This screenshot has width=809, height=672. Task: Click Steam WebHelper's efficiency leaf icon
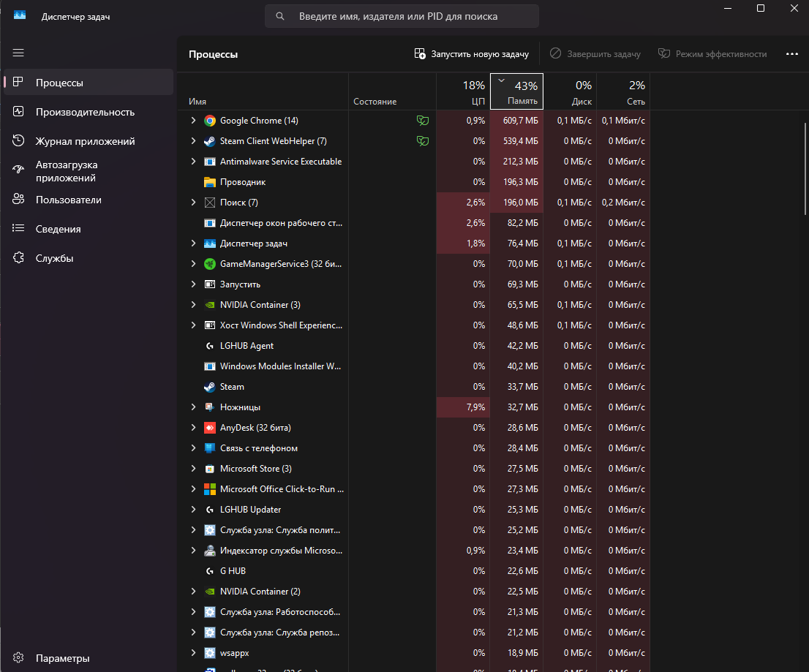click(x=423, y=141)
